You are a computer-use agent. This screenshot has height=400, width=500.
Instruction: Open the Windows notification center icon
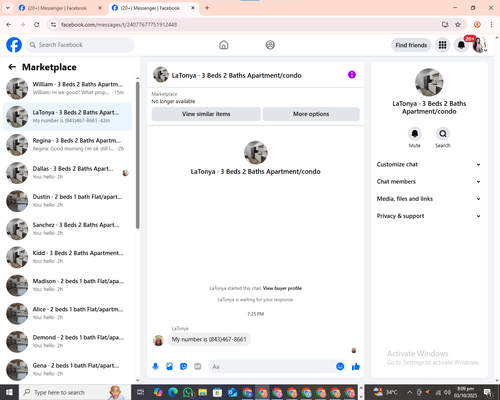tap(488, 392)
